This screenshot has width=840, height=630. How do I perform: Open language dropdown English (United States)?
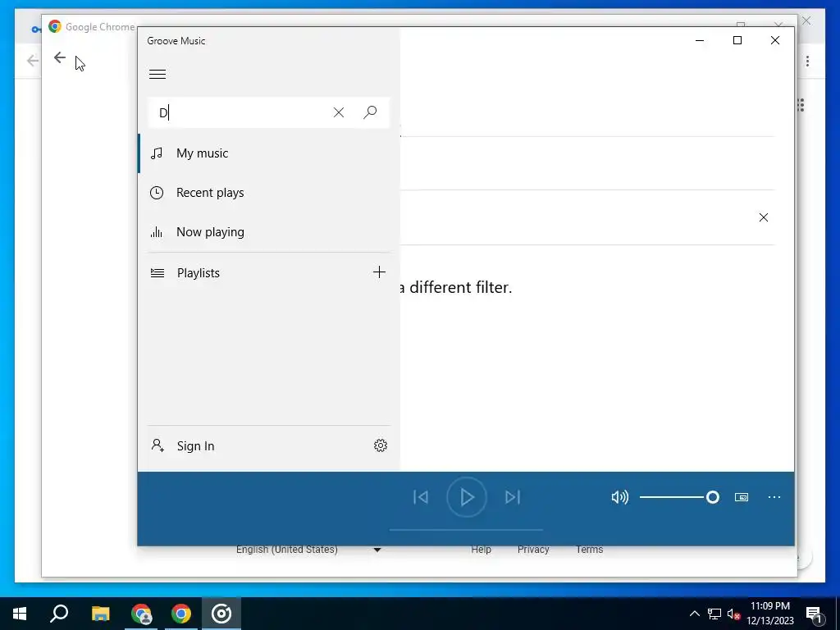(x=308, y=550)
